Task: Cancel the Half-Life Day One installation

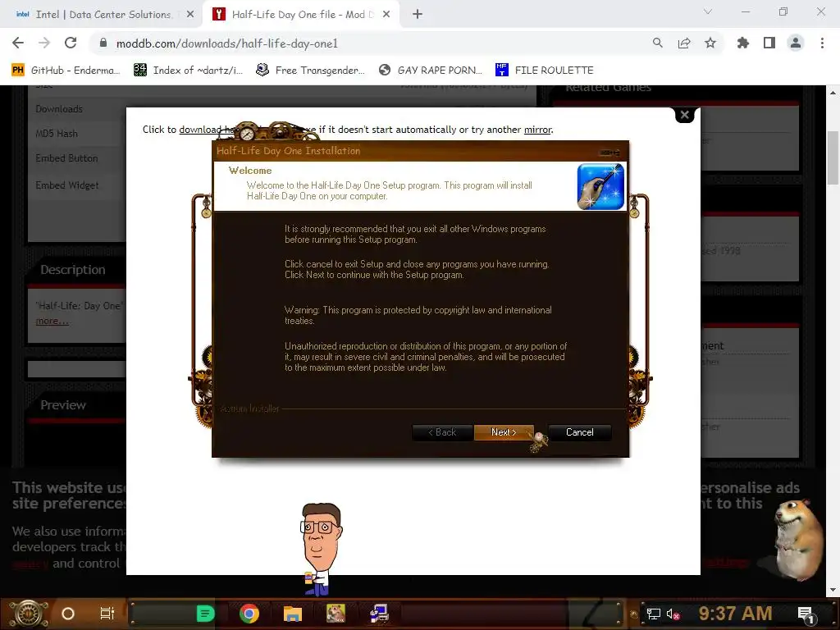Action: point(580,432)
